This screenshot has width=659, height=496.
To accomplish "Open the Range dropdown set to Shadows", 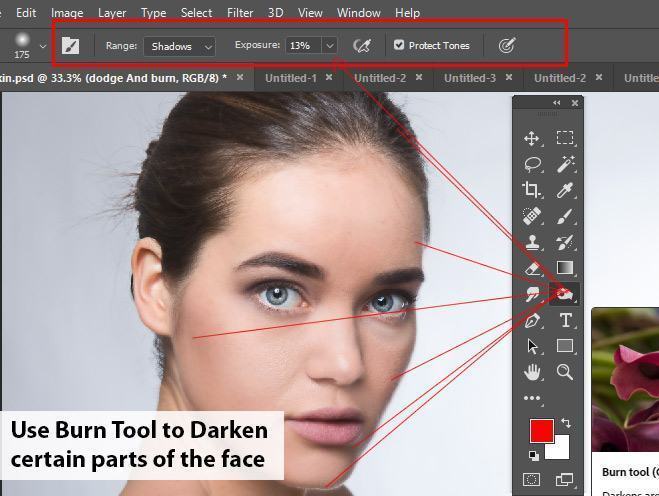I will pyautogui.click(x=179, y=46).
